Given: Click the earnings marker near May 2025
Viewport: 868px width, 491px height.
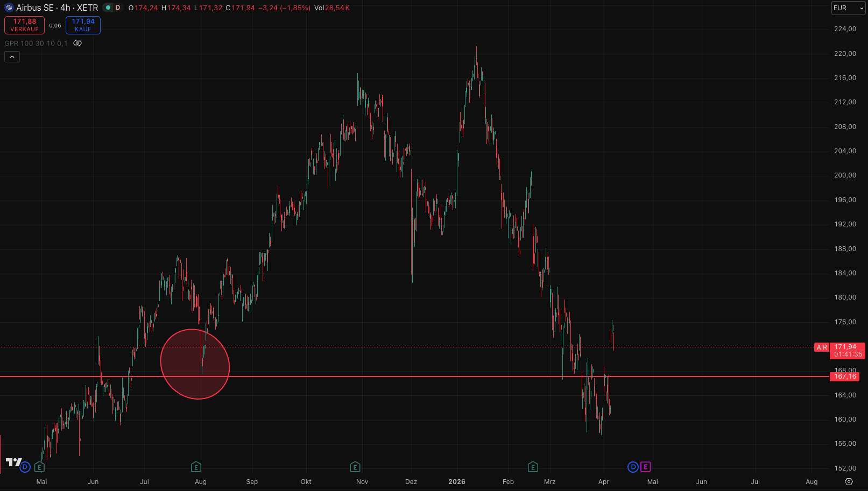Looking at the screenshot, I should [x=39, y=467].
